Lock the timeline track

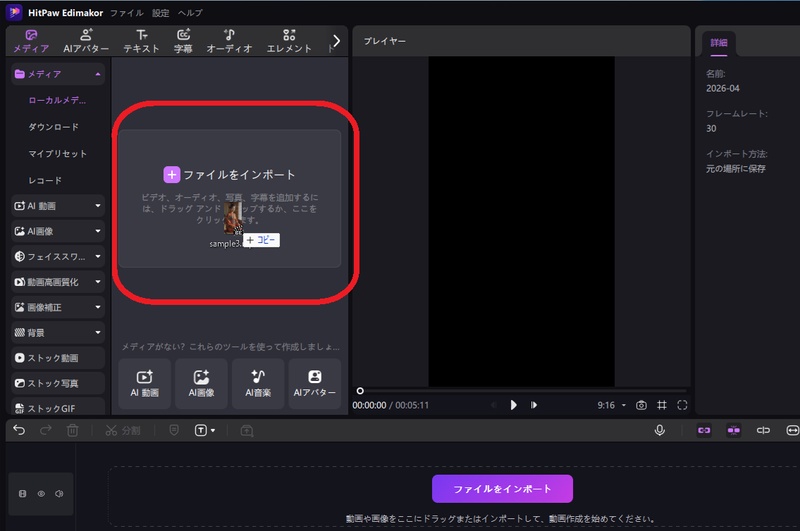click(22, 494)
